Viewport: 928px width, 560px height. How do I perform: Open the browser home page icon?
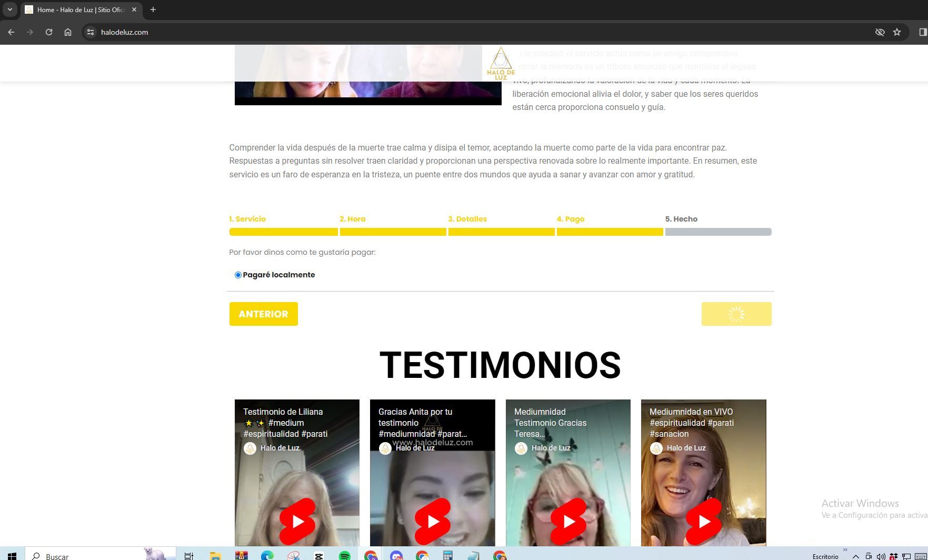(68, 32)
